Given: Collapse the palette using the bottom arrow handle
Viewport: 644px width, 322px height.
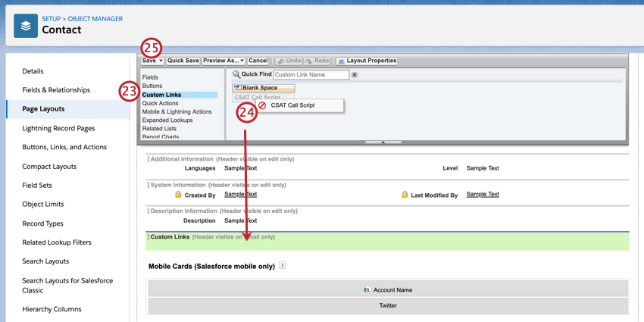Looking at the screenshot, I should (383, 142).
